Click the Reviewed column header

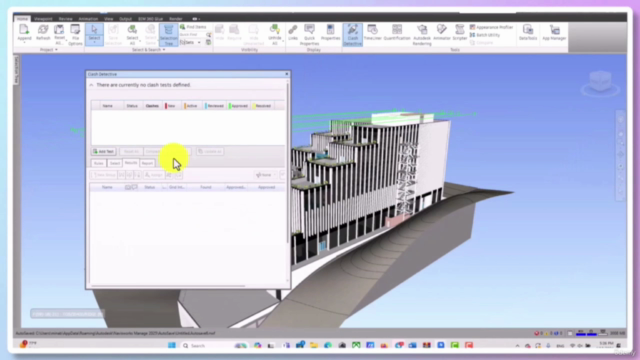point(214,106)
